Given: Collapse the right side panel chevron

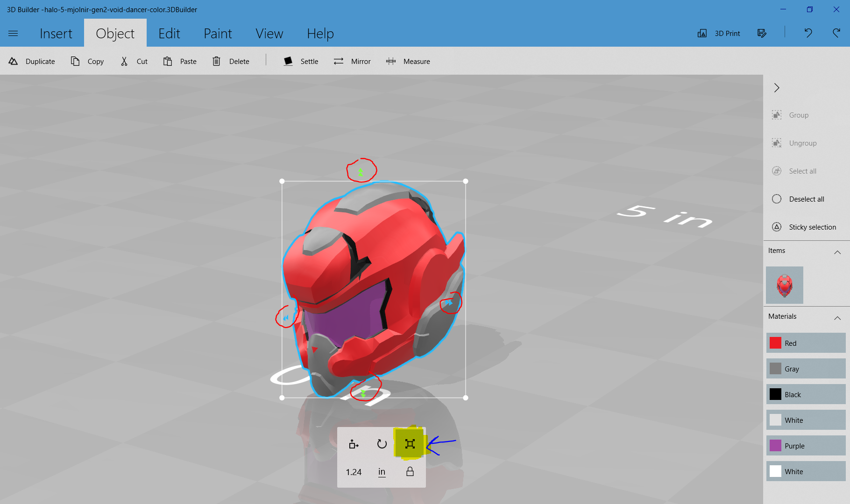Looking at the screenshot, I should pyautogui.click(x=777, y=88).
